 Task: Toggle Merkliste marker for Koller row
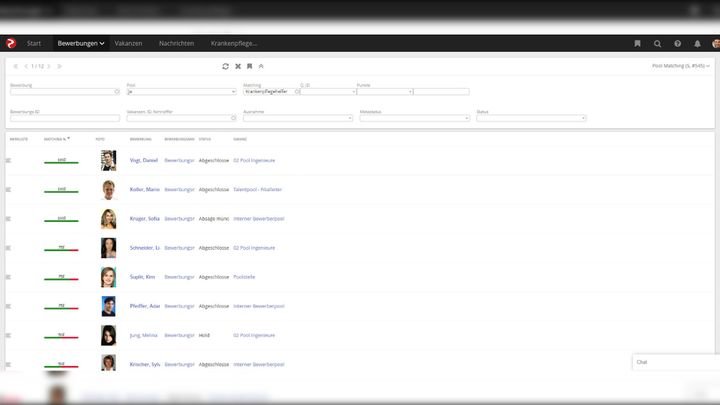coord(9,189)
